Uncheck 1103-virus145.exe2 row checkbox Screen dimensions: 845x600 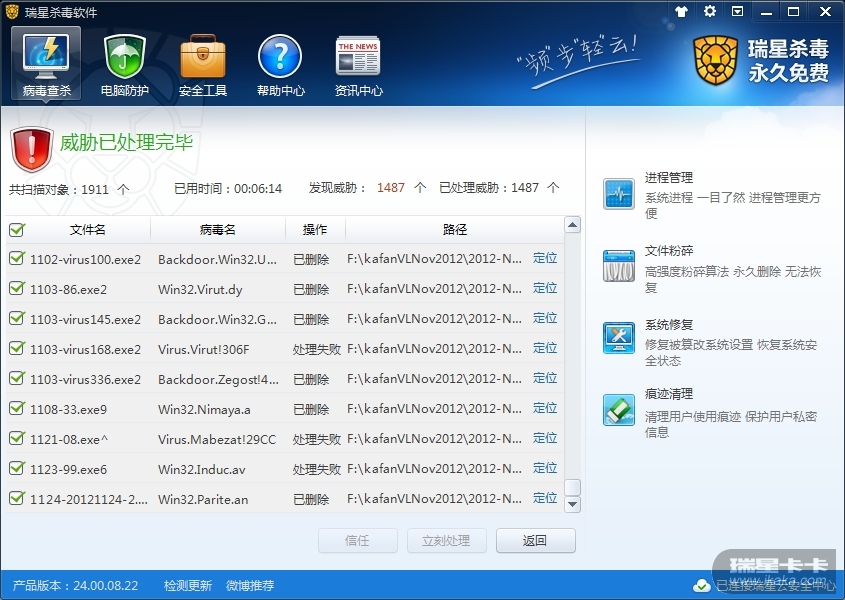(17, 319)
